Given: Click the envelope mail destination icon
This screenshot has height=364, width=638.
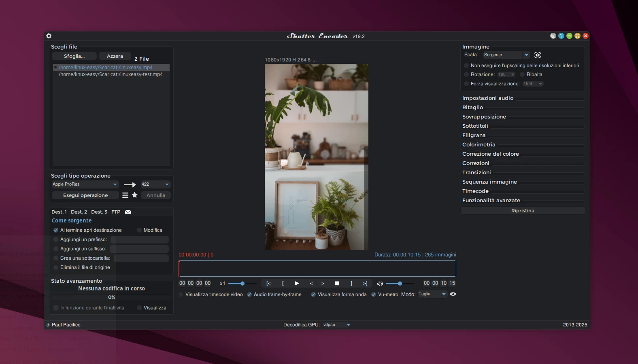Looking at the screenshot, I should click(x=128, y=212).
